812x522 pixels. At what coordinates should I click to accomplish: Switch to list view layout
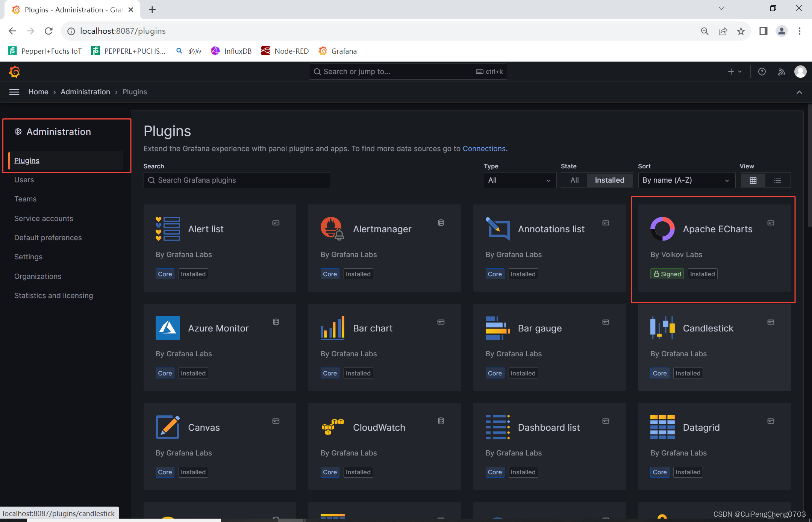click(x=778, y=180)
